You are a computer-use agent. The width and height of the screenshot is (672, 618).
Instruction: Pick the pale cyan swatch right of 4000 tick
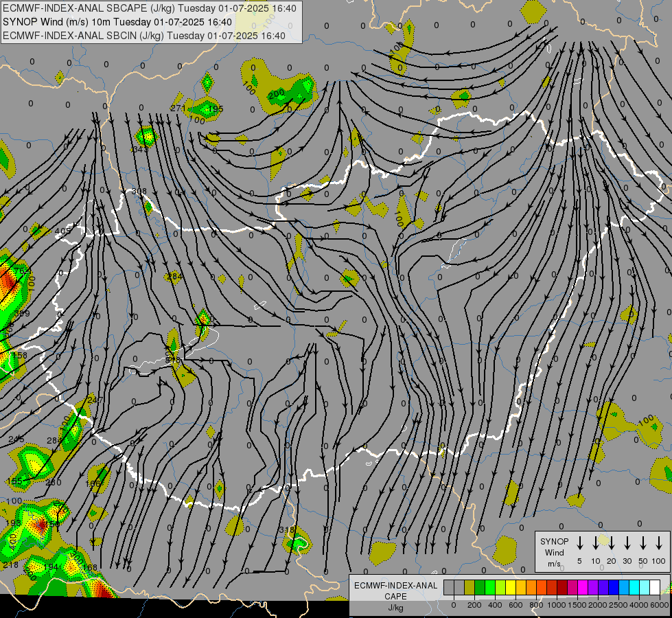coord(645,587)
